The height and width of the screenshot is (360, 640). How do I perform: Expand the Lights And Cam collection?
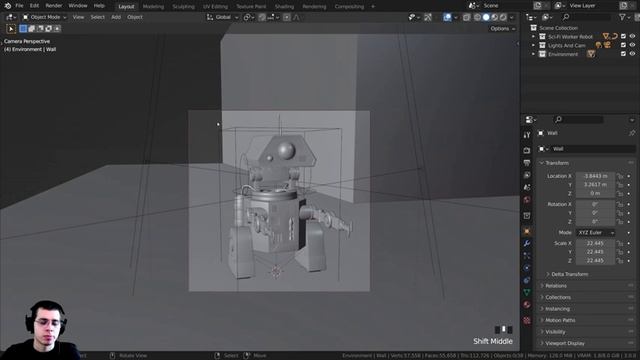point(533,45)
